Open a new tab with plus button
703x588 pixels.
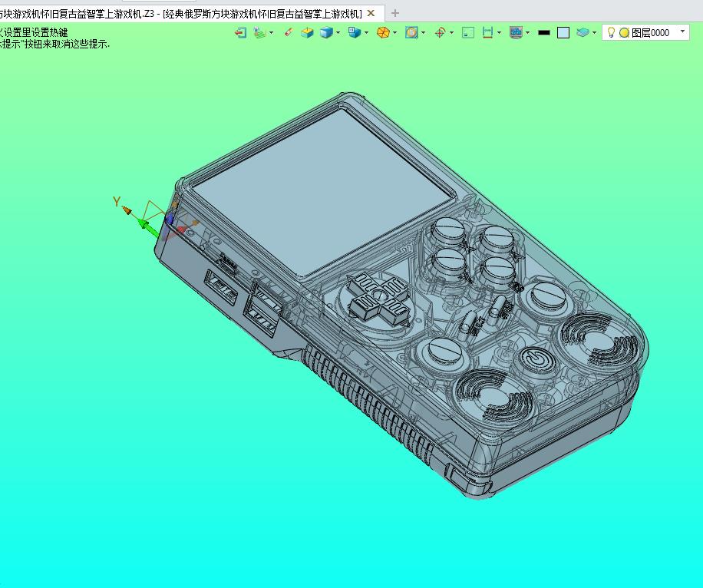tap(395, 14)
